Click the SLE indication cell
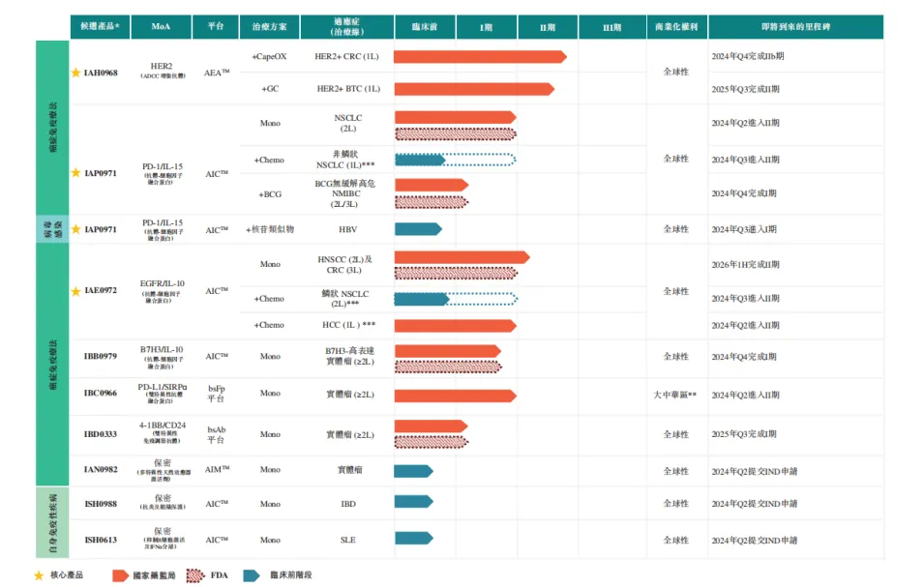This screenshot has height=587, width=924. [347, 541]
